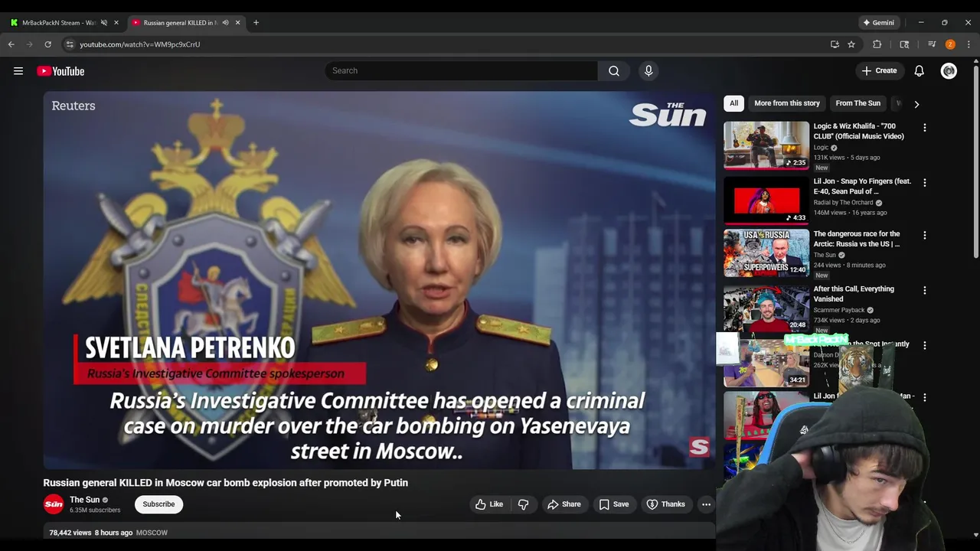Click the Thanks button
This screenshot has width=980, height=551.
pos(666,504)
